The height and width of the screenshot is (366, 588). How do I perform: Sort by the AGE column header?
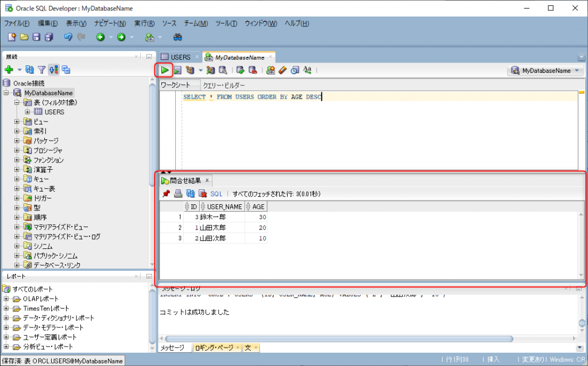click(x=256, y=207)
